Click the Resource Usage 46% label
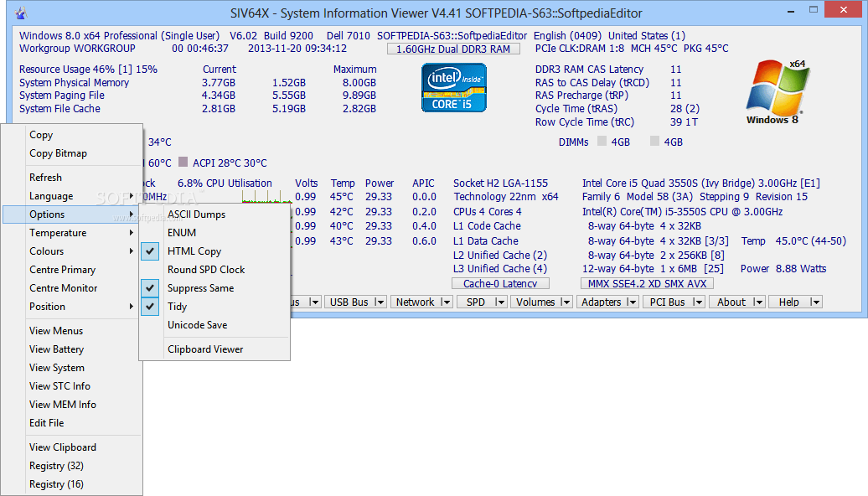The height and width of the screenshot is (496, 868). click(x=88, y=70)
